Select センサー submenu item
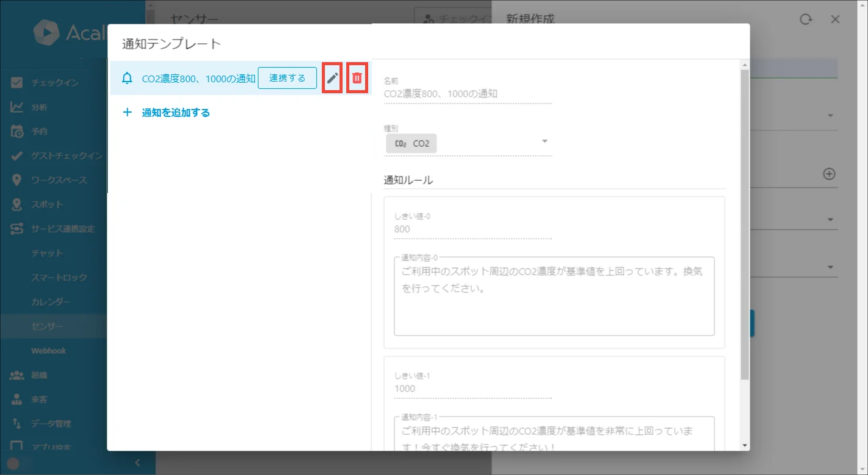 click(47, 326)
